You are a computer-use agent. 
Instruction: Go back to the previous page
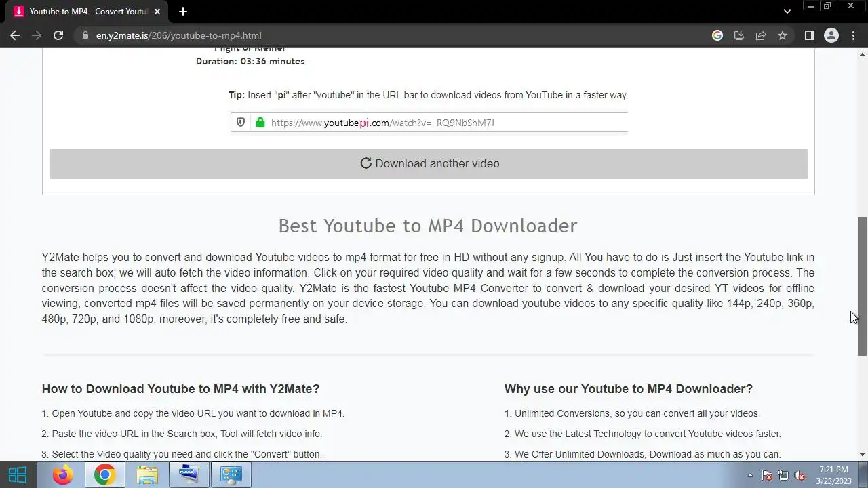15,35
